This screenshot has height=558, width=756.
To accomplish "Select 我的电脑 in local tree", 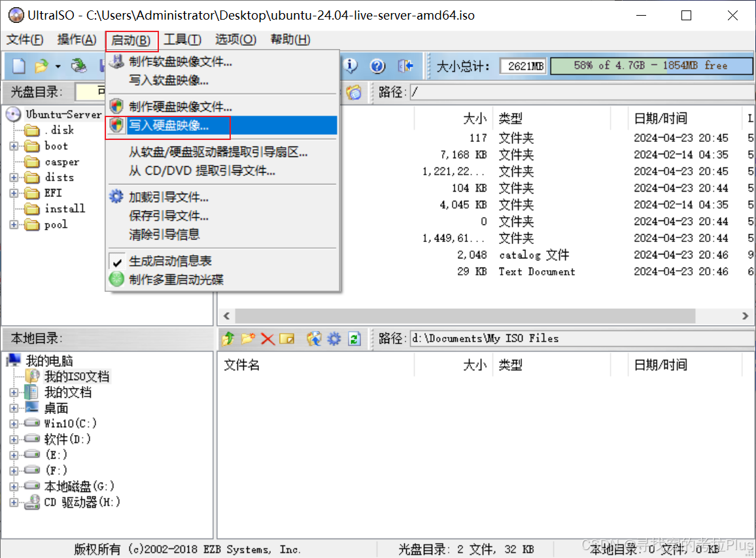I will [x=49, y=360].
